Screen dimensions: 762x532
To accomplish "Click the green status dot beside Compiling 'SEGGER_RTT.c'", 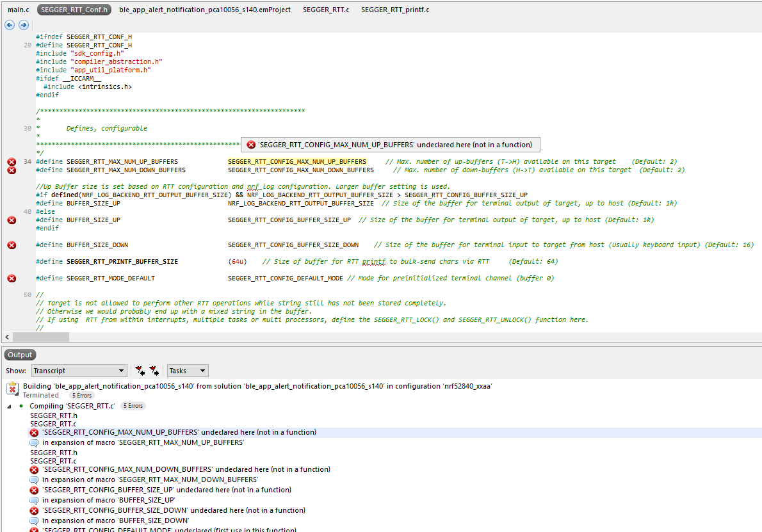I will click(x=21, y=406).
